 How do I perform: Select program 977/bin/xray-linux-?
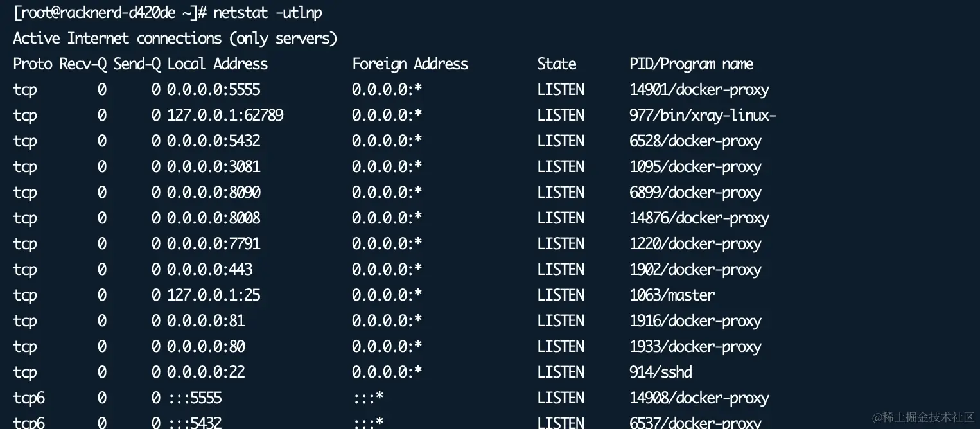703,115
